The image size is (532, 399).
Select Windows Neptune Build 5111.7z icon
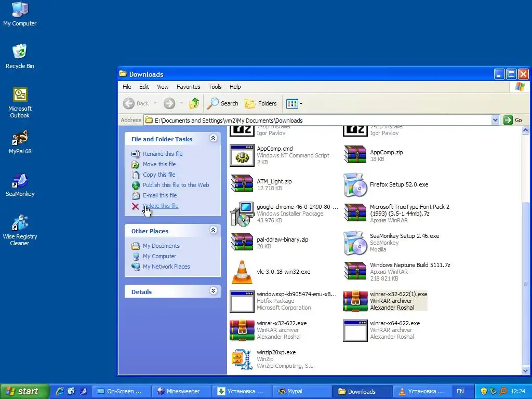pos(355,271)
